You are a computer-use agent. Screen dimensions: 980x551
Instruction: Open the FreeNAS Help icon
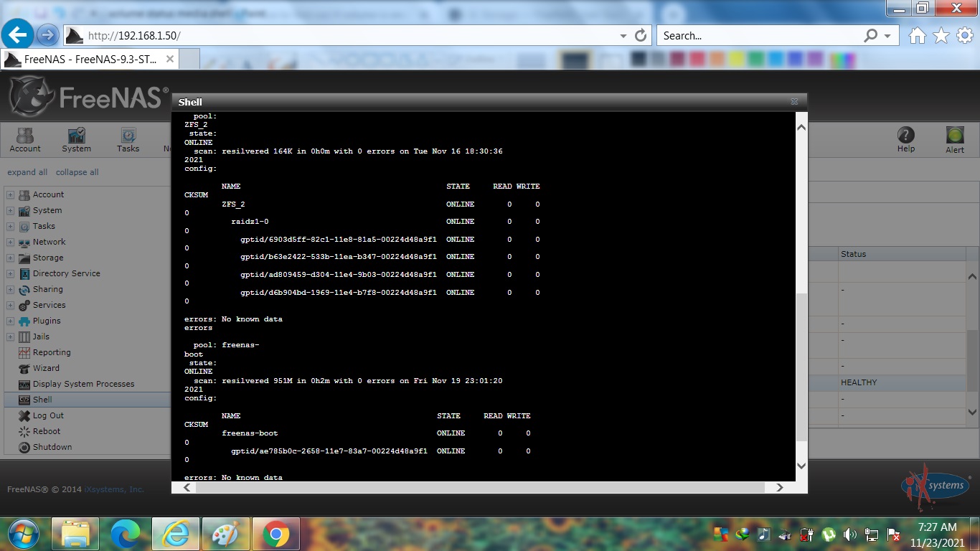pyautogui.click(x=906, y=140)
